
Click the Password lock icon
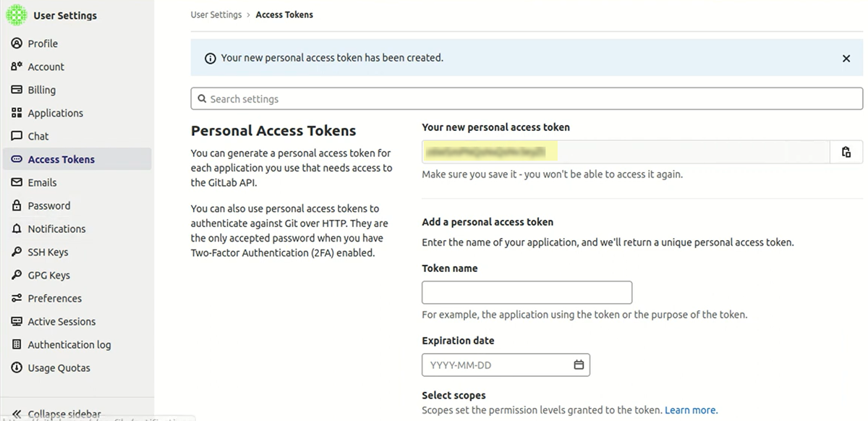point(17,205)
